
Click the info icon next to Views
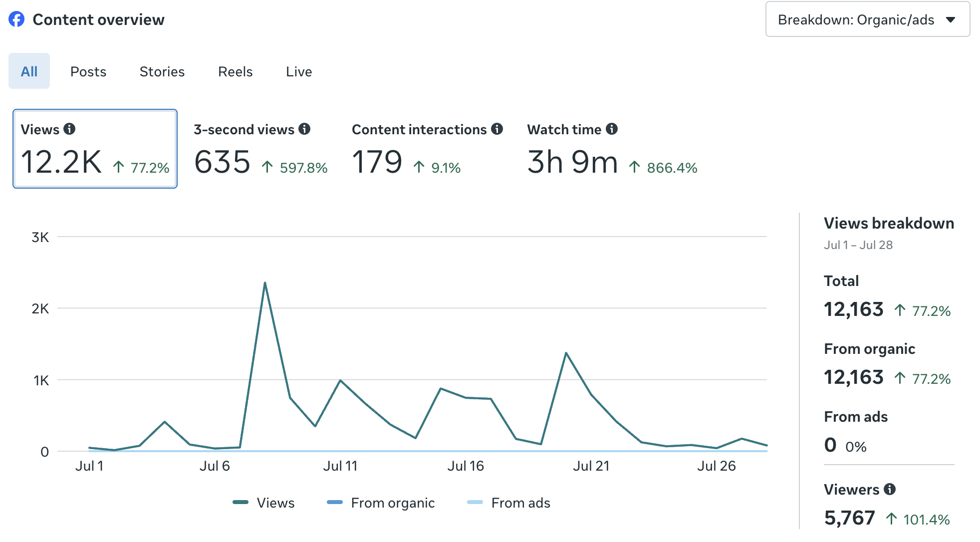tap(69, 129)
